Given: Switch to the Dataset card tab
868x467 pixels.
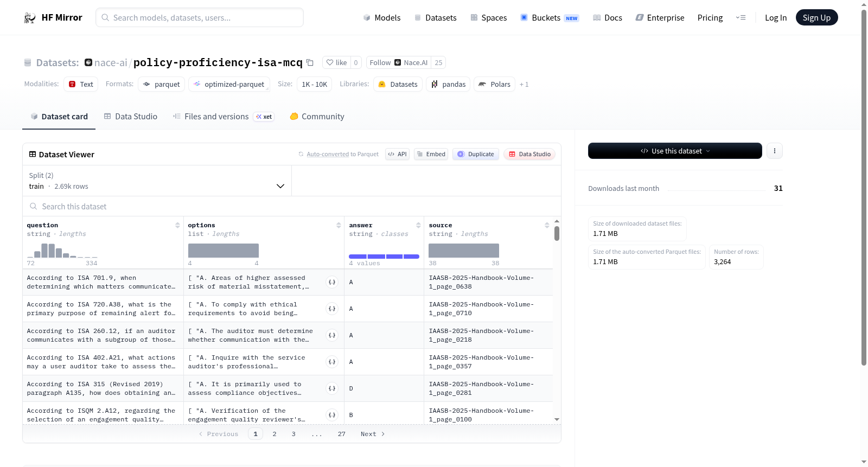Looking at the screenshot, I should click(x=59, y=117).
